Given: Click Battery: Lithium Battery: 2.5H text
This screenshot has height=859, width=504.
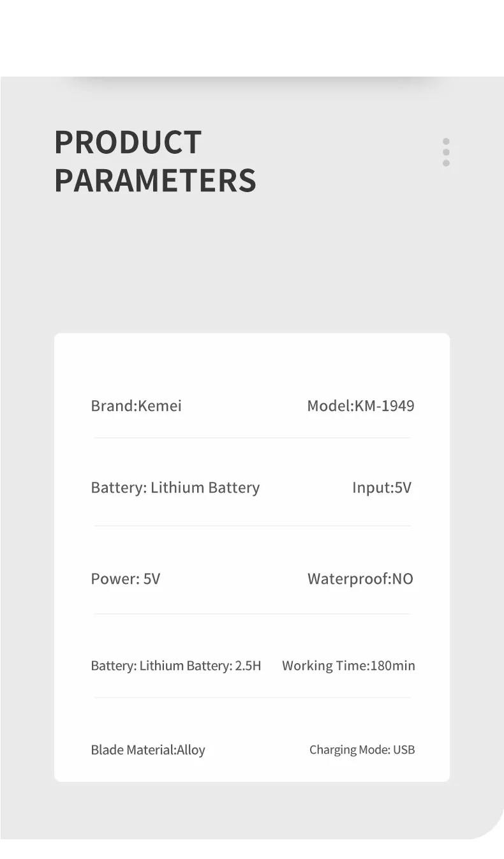Looking at the screenshot, I should [x=176, y=666].
